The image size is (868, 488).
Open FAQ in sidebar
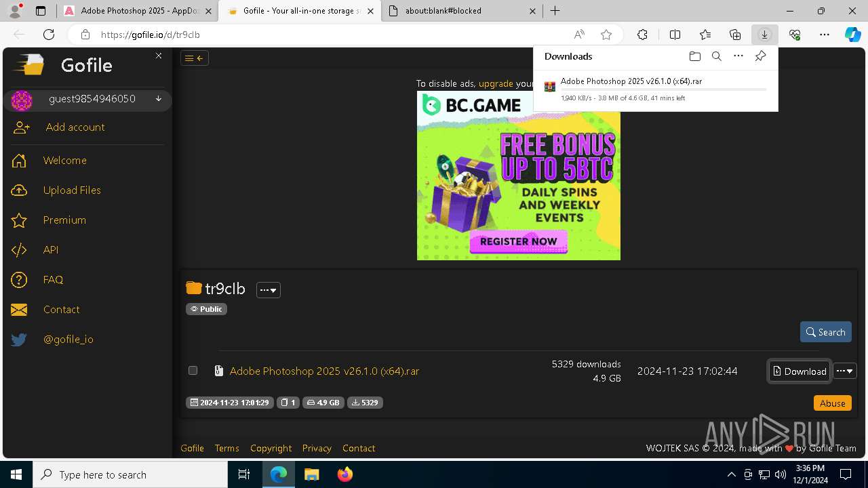tap(53, 280)
